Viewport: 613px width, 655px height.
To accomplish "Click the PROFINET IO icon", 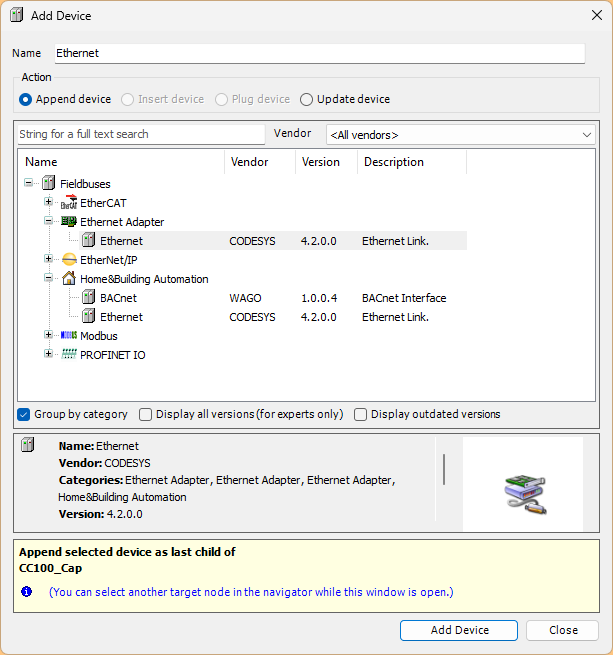I will (x=69, y=354).
